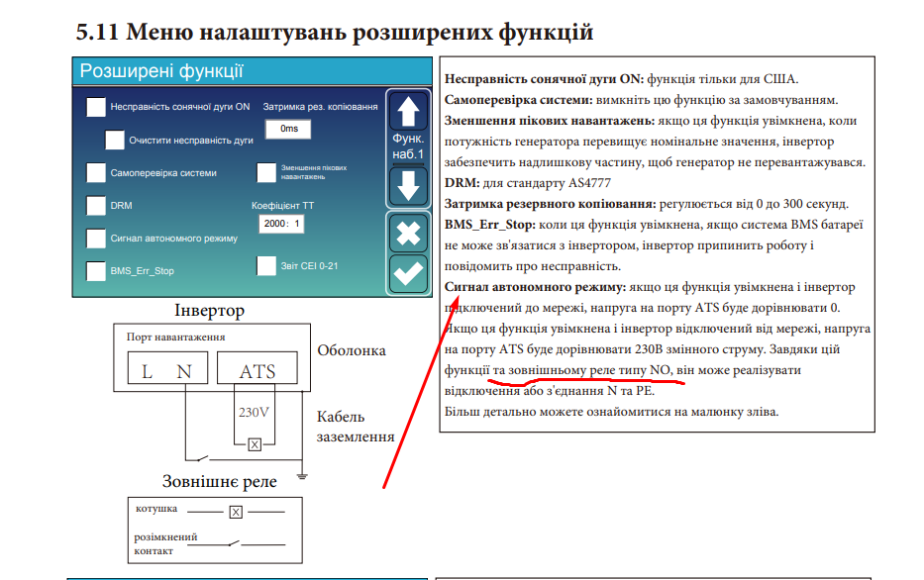Click the down arrow navigation icon
This screenshot has width=924, height=580.
(408, 186)
